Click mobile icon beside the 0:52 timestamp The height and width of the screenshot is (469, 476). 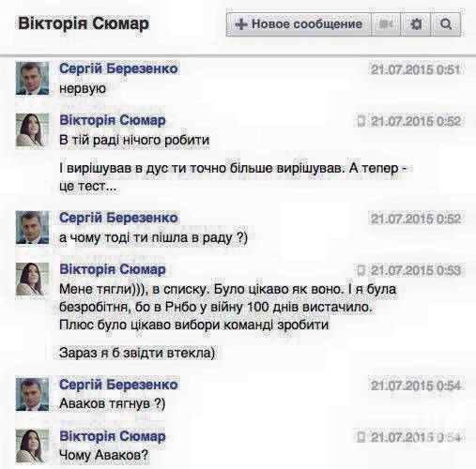(x=361, y=121)
